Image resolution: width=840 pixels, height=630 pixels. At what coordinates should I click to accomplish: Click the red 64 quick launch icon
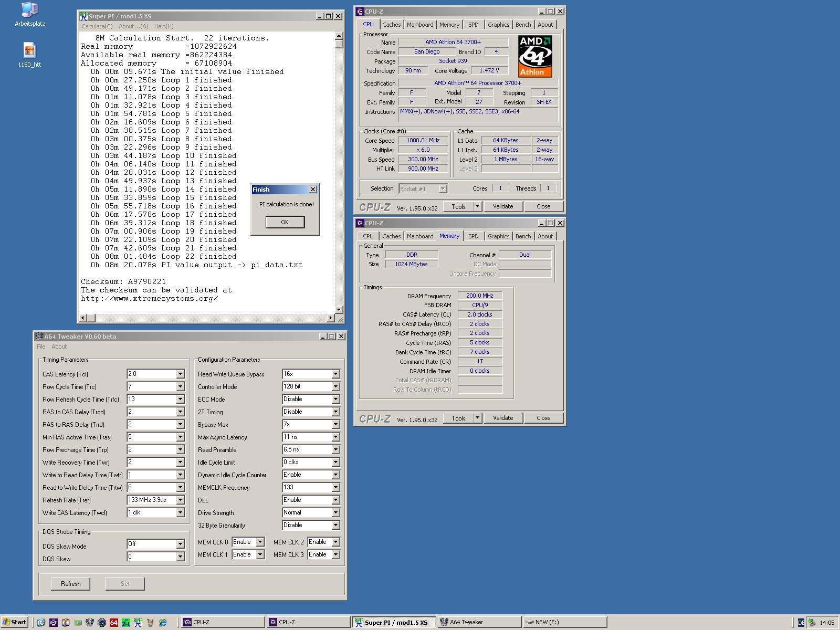114,622
